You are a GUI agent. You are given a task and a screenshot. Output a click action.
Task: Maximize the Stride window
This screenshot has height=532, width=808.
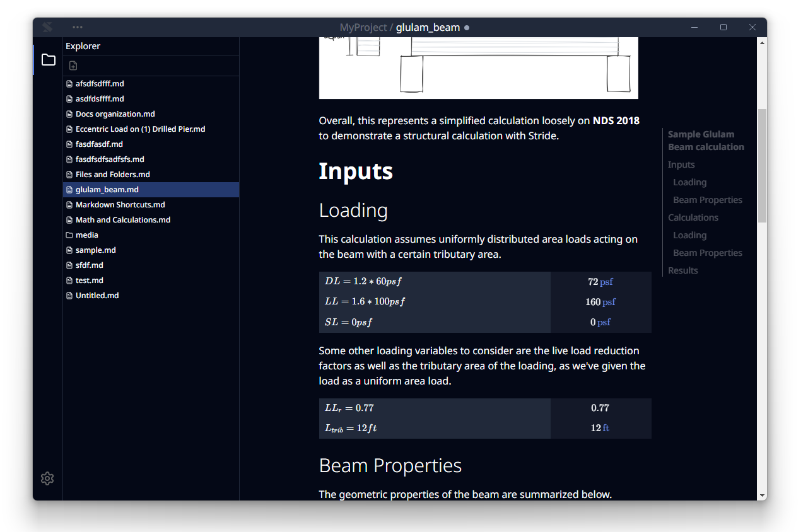(723, 27)
